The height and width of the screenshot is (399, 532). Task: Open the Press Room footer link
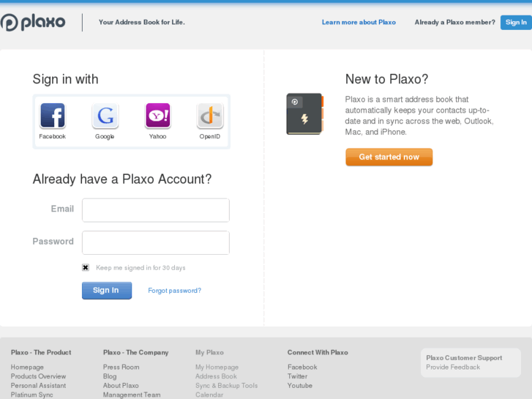(x=121, y=368)
